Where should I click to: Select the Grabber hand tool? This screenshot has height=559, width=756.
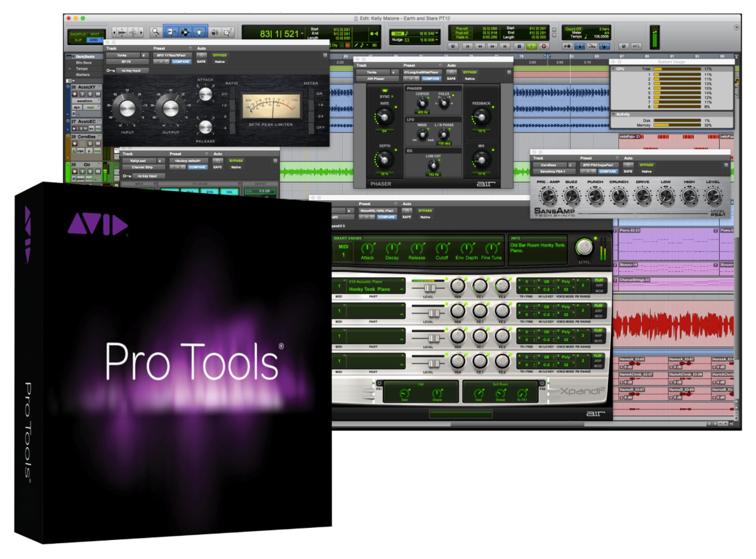pyautogui.click(x=199, y=31)
